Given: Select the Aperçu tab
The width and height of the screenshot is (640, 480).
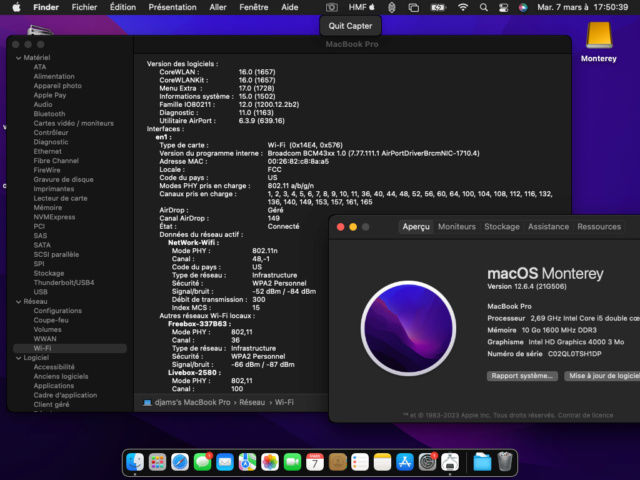Looking at the screenshot, I should pyautogui.click(x=416, y=227).
